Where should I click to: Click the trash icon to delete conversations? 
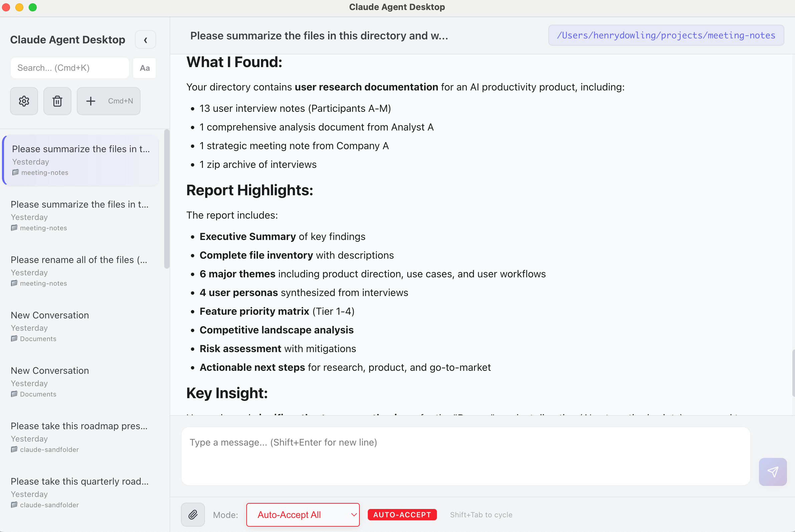point(57,101)
